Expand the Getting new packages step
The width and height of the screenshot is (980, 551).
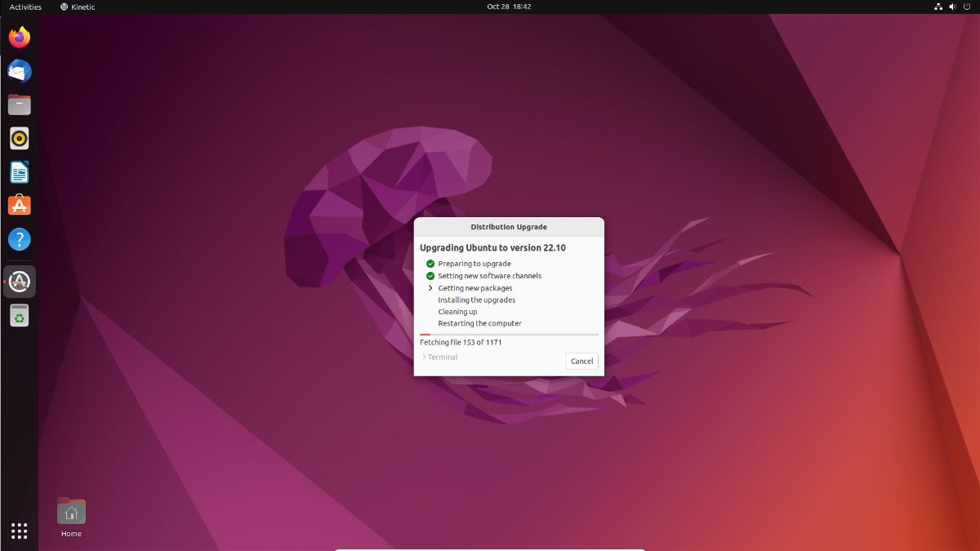(x=430, y=288)
